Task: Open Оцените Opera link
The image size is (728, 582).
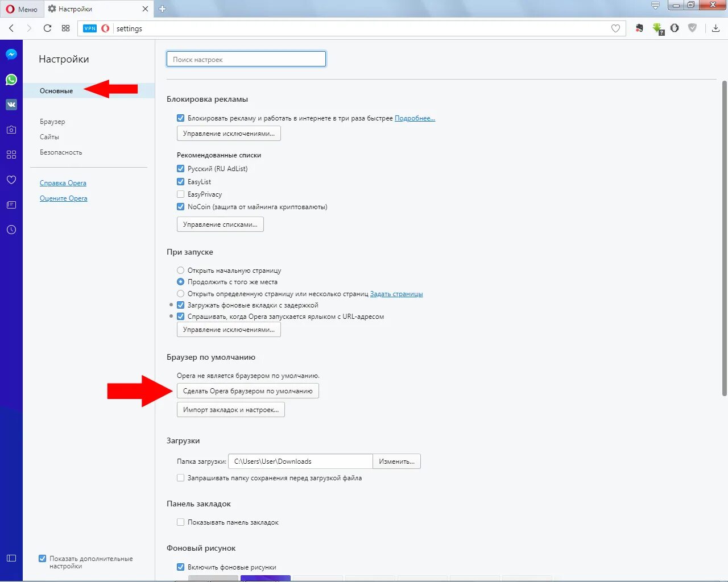Action: pos(64,198)
